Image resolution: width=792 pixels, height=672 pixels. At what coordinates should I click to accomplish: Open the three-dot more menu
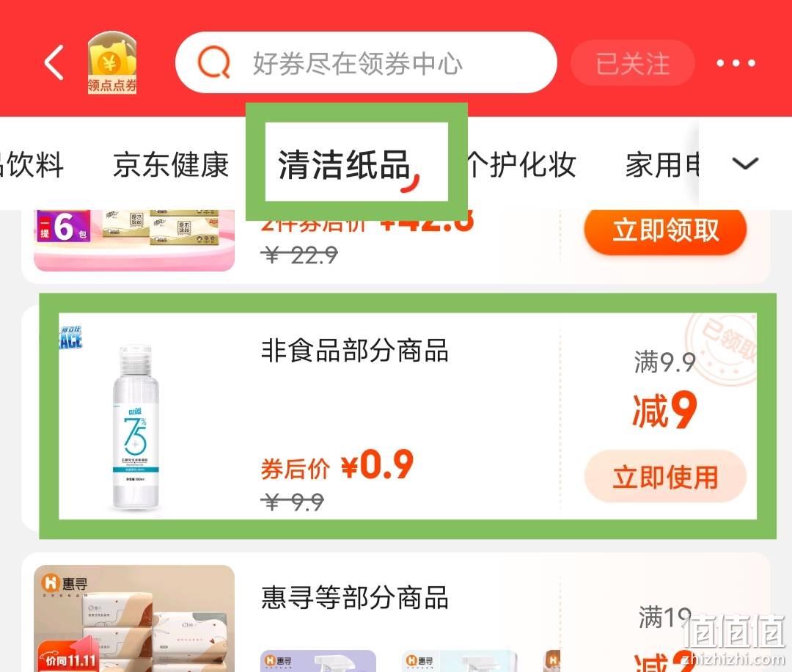[x=736, y=63]
